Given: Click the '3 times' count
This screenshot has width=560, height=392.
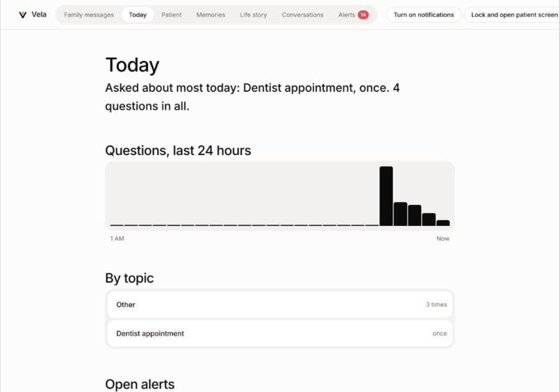Looking at the screenshot, I should pos(436,304).
